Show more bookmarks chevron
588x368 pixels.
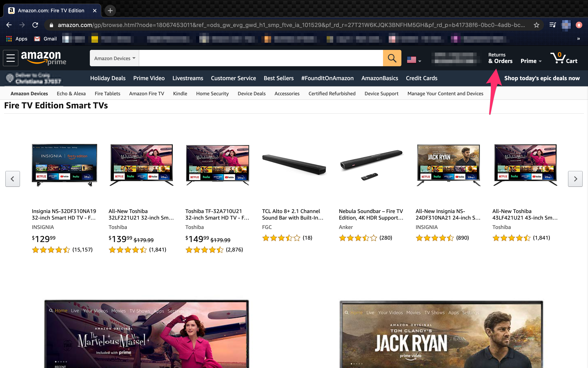point(579,39)
